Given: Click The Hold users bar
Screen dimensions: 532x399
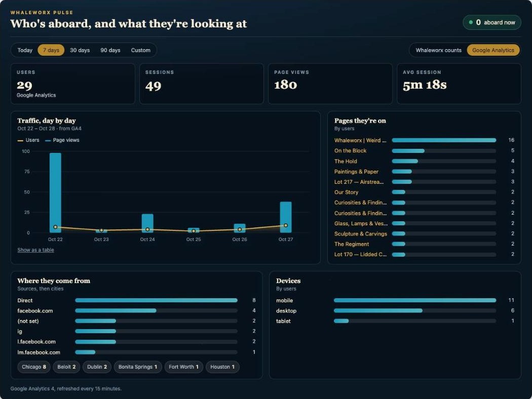Looking at the screenshot, I should click(444, 161).
